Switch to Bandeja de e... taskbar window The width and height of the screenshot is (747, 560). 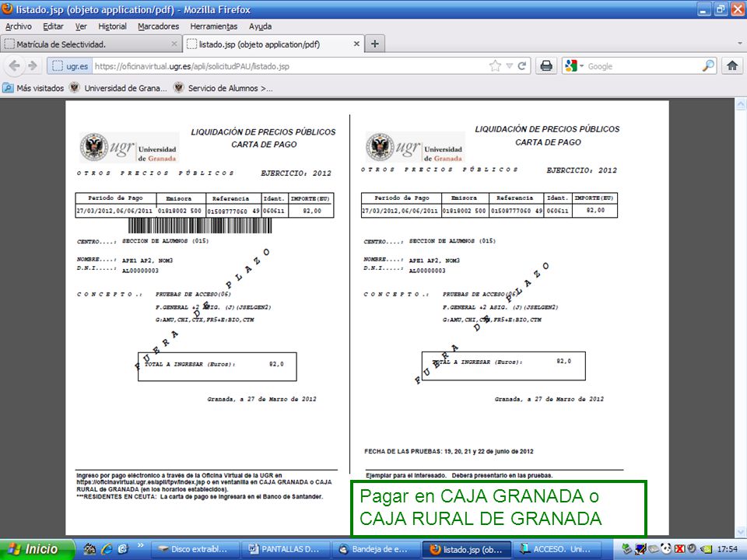[375, 549]
